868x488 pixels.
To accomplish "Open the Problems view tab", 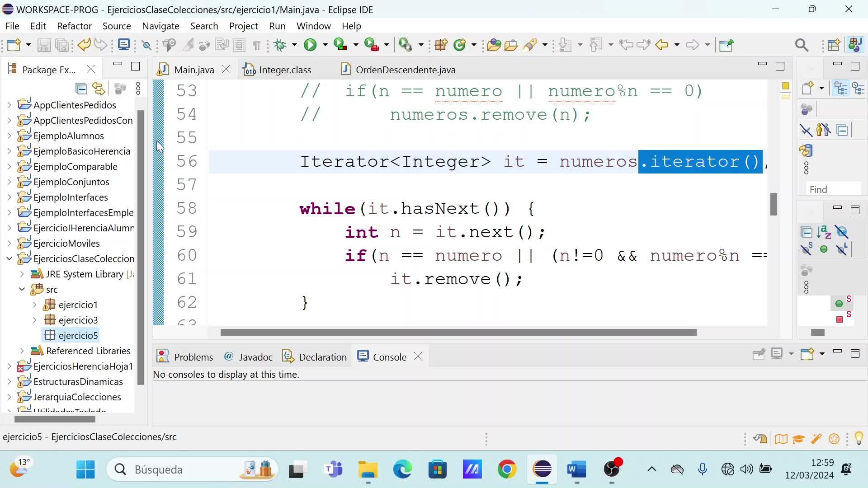I will tap(193, 357).
